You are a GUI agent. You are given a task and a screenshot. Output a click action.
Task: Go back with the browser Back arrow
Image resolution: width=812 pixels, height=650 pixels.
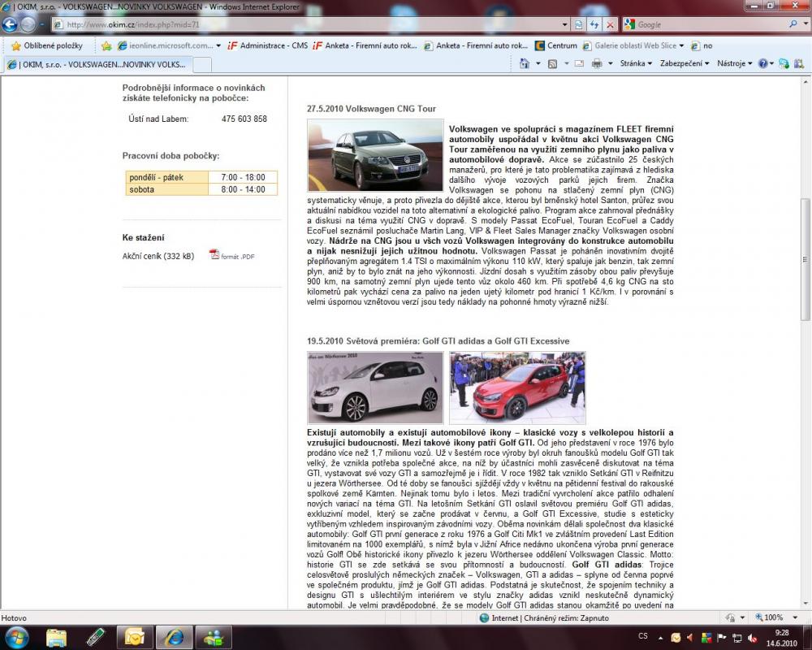point(10,24)
